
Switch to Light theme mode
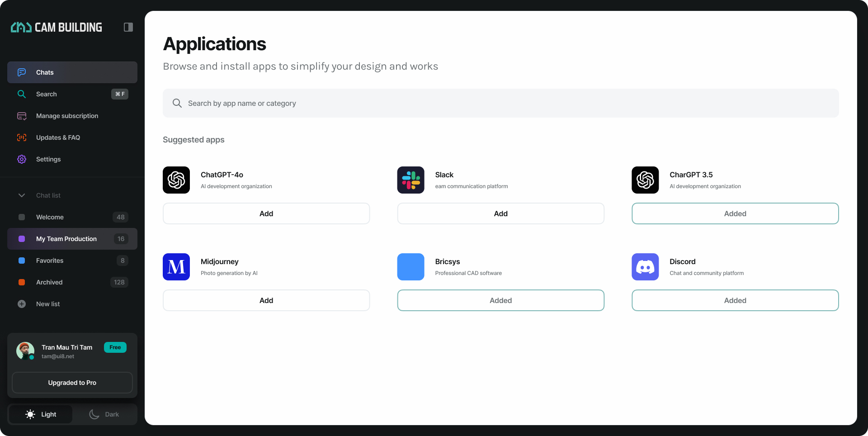pyautogui.click(x=41, y=414)
